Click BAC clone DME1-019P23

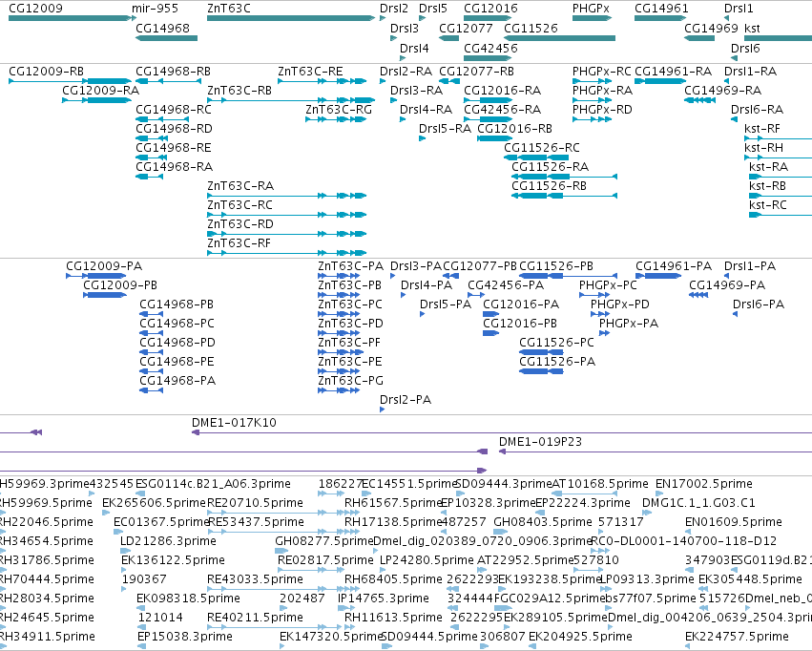[656, 451]
